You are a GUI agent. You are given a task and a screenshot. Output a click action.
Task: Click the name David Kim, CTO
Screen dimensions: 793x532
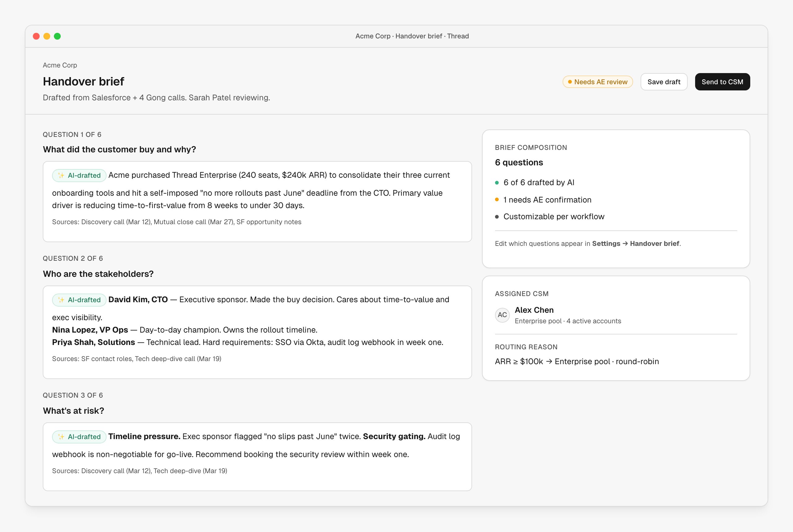click(x=138, y=299)
